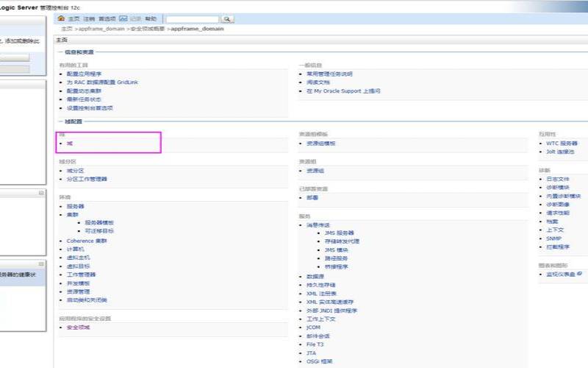Open 桥接程序 link

coord(337,266)
